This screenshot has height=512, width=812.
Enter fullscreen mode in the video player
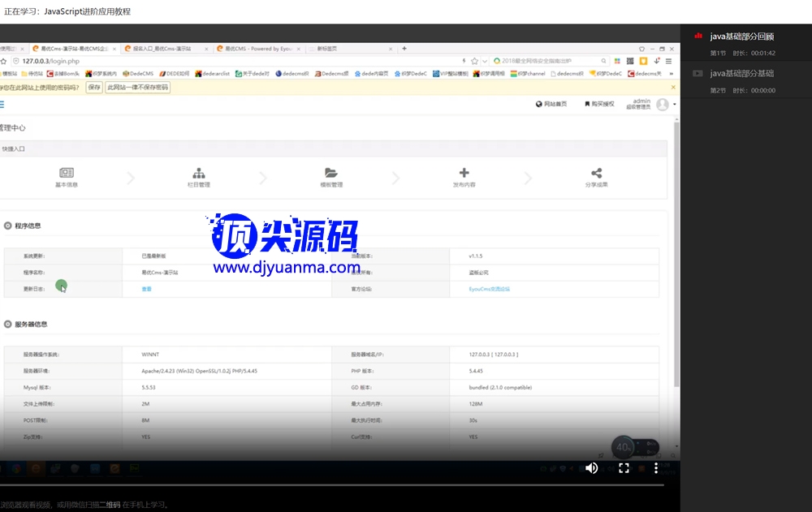(624, 468)
